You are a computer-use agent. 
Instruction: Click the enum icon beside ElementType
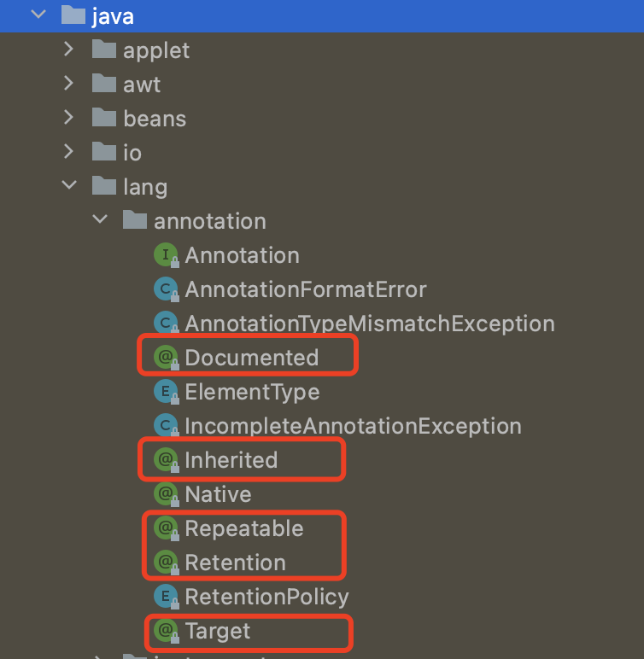coord(167,392)
